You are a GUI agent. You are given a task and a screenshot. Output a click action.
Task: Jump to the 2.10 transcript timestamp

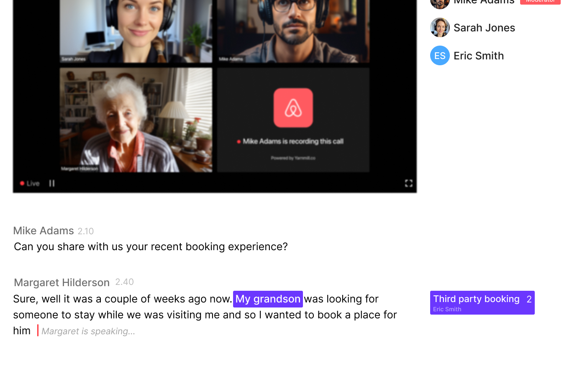(x=86, y=231)
